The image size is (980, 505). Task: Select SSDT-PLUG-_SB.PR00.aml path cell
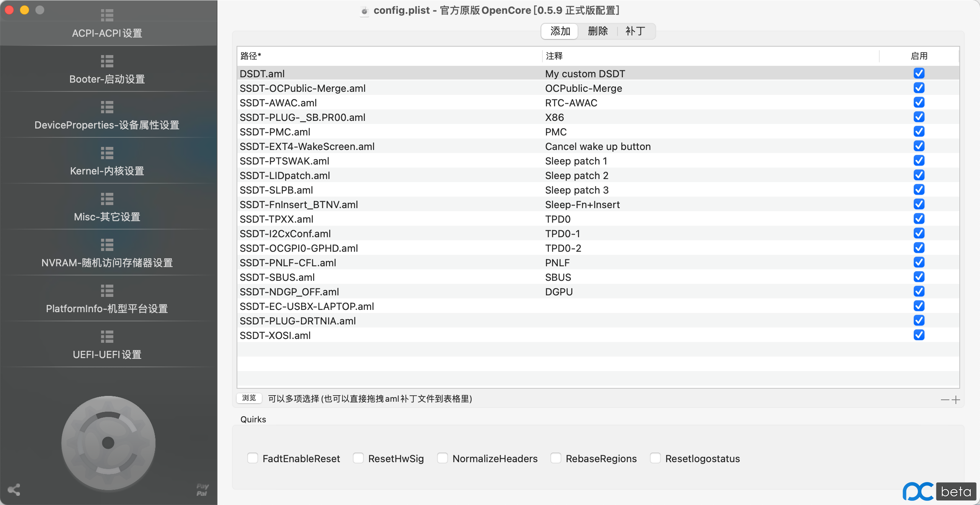[302, 117]
